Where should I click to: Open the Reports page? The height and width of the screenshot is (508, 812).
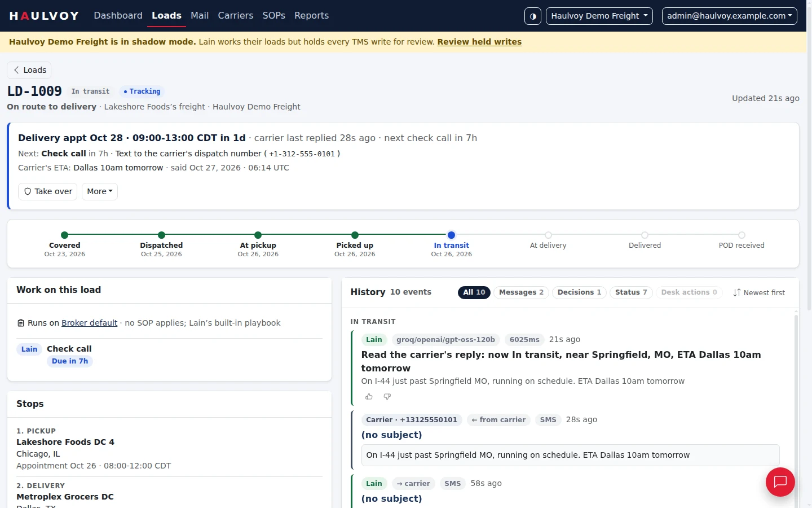(x=311, y=16)
